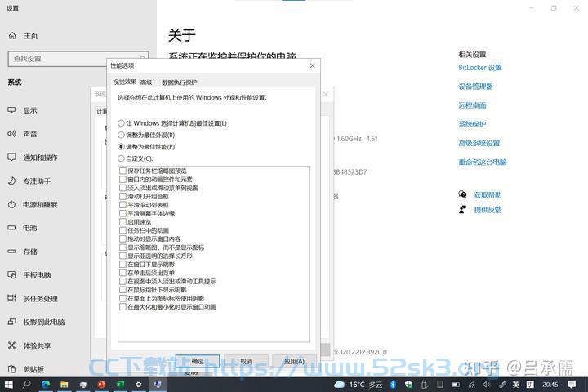The image size is (588, 392).
Task: Open Windows Security tray icon
Action: click(408, 385)
